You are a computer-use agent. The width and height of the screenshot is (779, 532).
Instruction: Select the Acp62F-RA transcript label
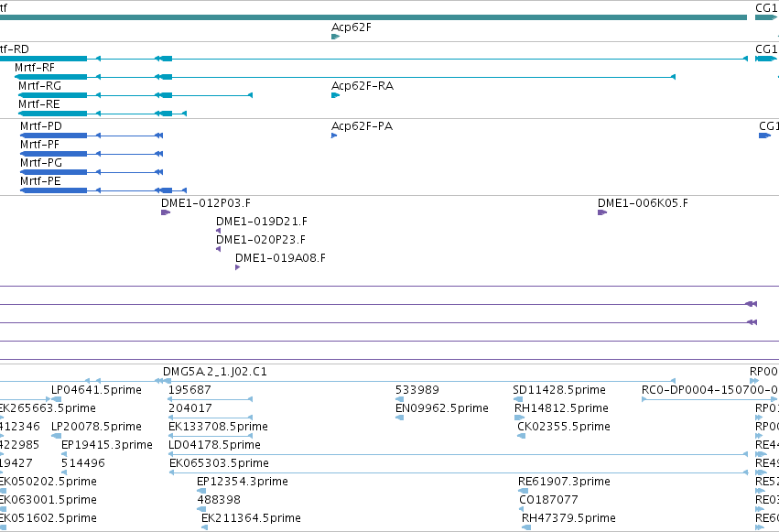pyautogui.click(x=362, y=86)
